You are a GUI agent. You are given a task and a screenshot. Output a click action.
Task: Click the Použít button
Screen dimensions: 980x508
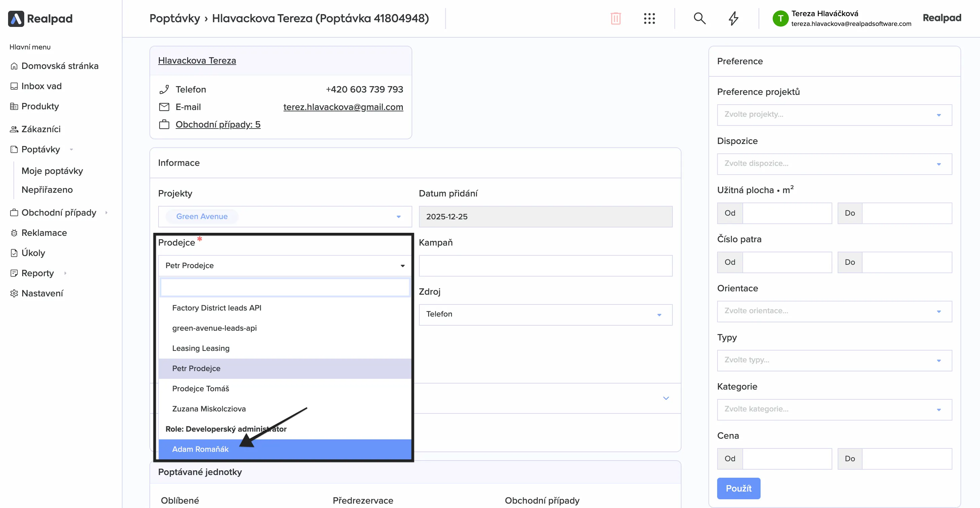[x=738, y=488]
